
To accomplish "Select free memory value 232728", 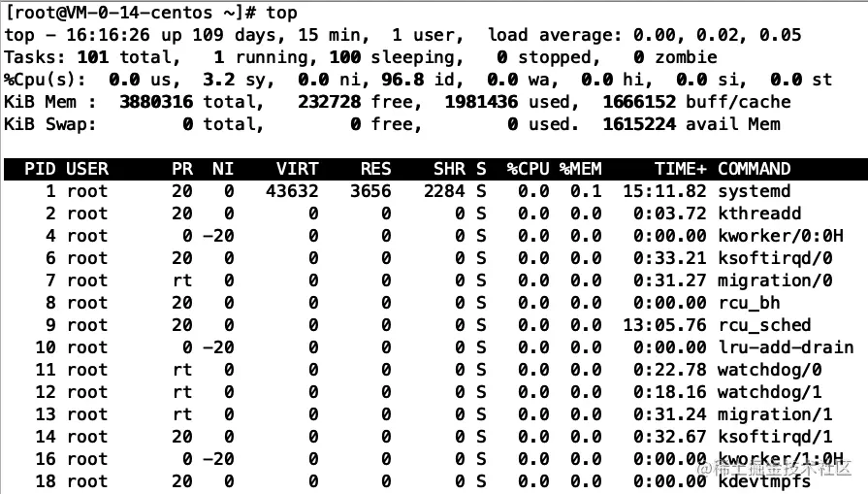I will coord(329,102).
